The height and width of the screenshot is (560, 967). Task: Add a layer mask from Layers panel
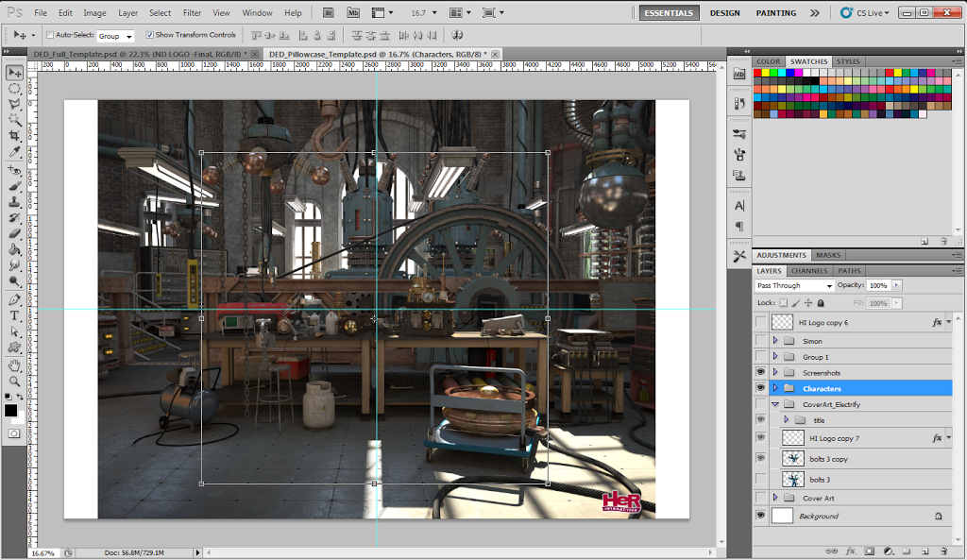[869, 551]
